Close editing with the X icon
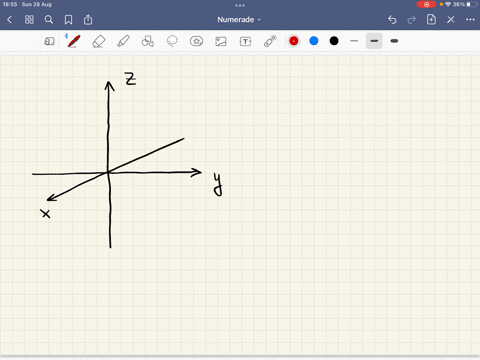Screen dimensions: 480x360 [x=451, y=20]
